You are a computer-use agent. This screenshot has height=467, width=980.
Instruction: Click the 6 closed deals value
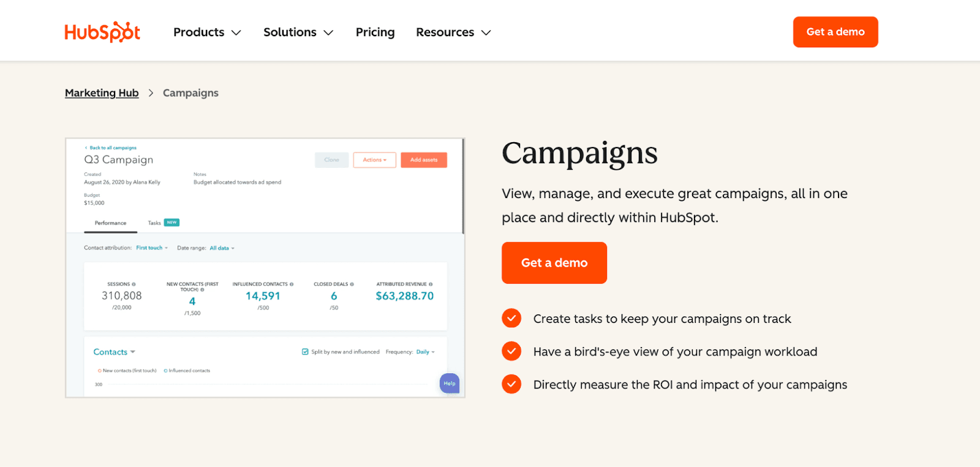click(334, 296)
